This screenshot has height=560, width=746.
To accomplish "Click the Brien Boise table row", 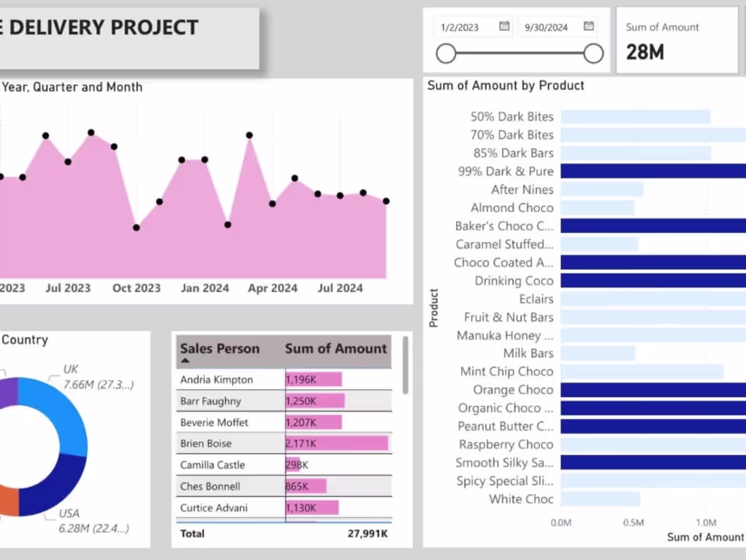I will coord(284,443).
